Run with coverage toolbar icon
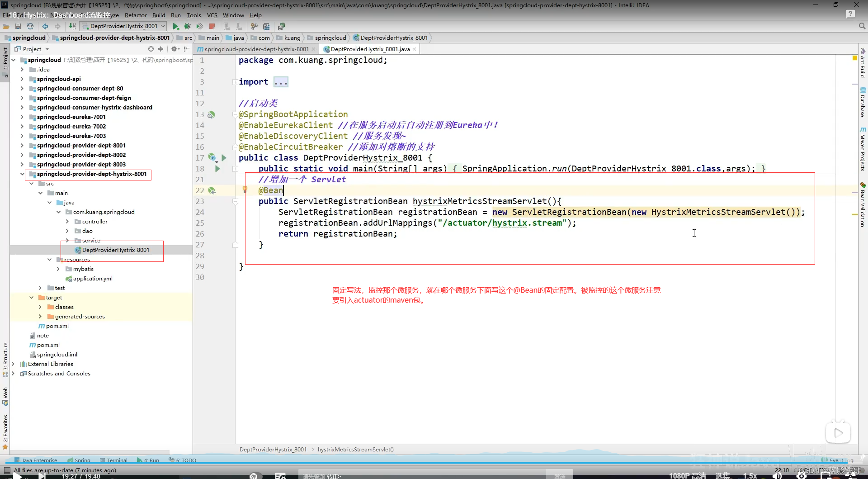 (x=200, y=26)
